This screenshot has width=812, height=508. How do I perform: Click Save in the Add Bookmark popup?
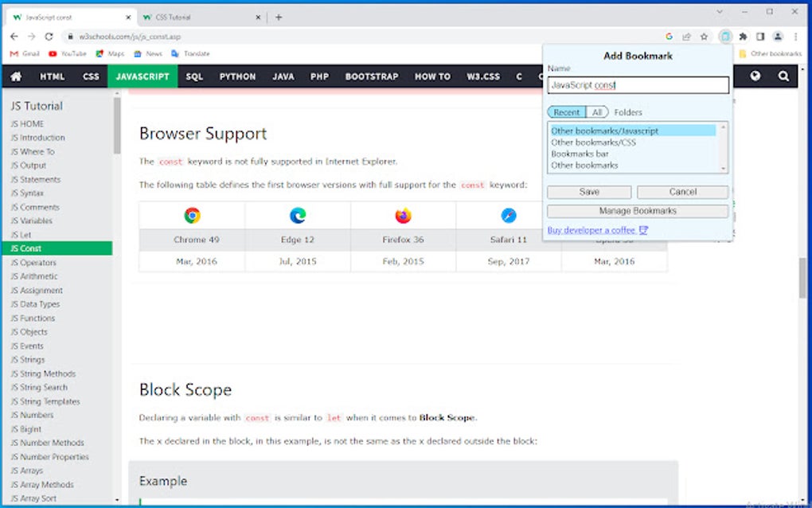[x=588, y=192]
